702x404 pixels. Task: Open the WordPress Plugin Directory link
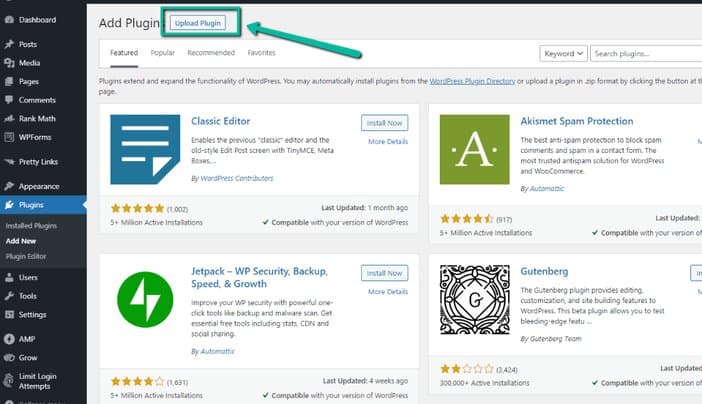[472, 81]
